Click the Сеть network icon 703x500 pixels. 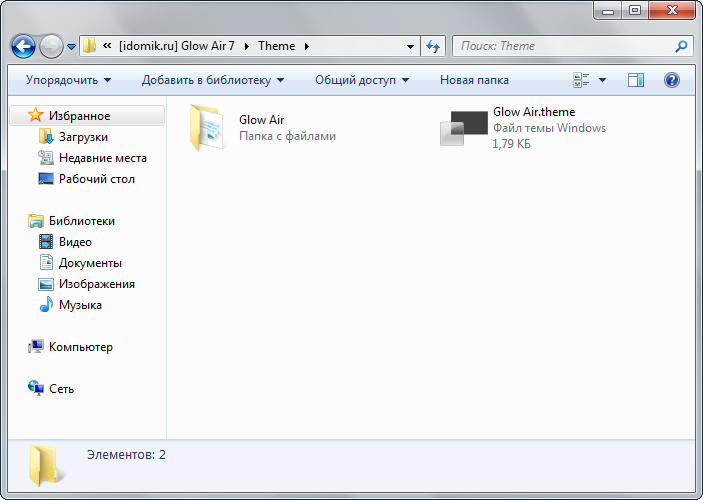[x=35, y=388]
